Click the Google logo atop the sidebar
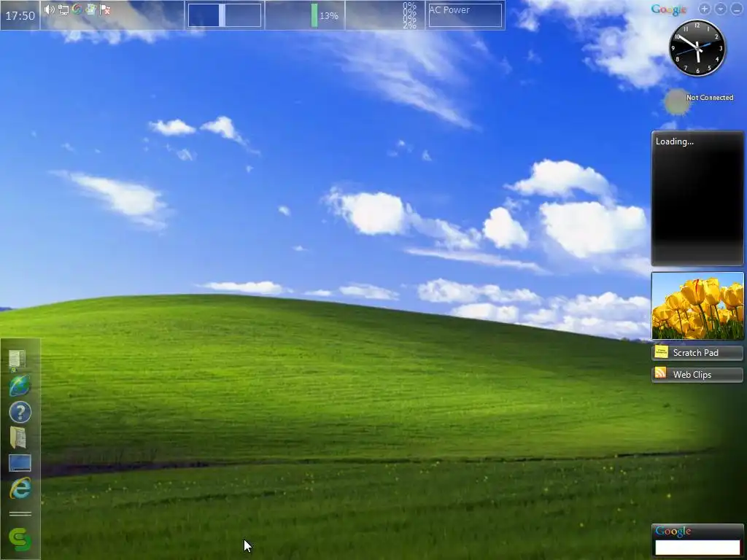747x560 pixels. (x=669, y=9)
